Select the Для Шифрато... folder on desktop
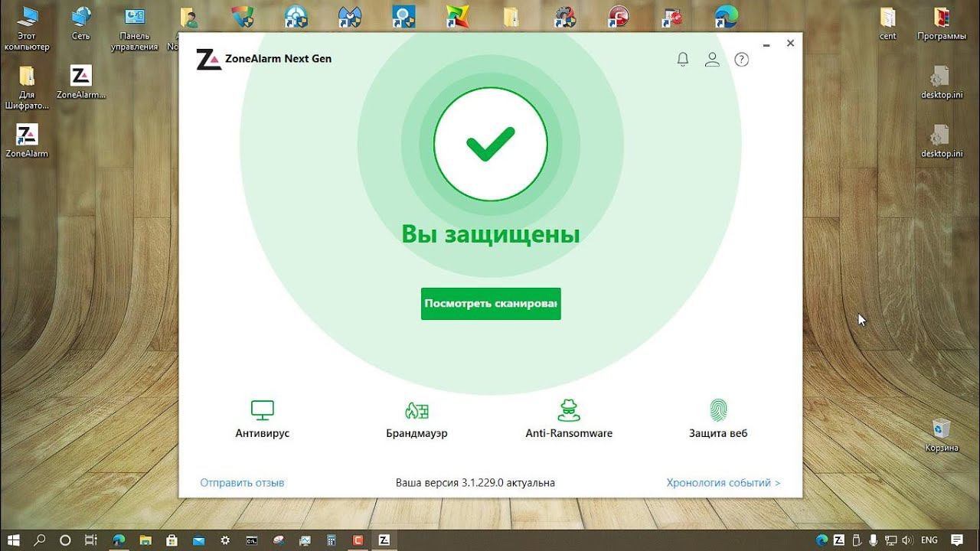The height and width of the screenshot is (551, 980). tap(27, 87)
